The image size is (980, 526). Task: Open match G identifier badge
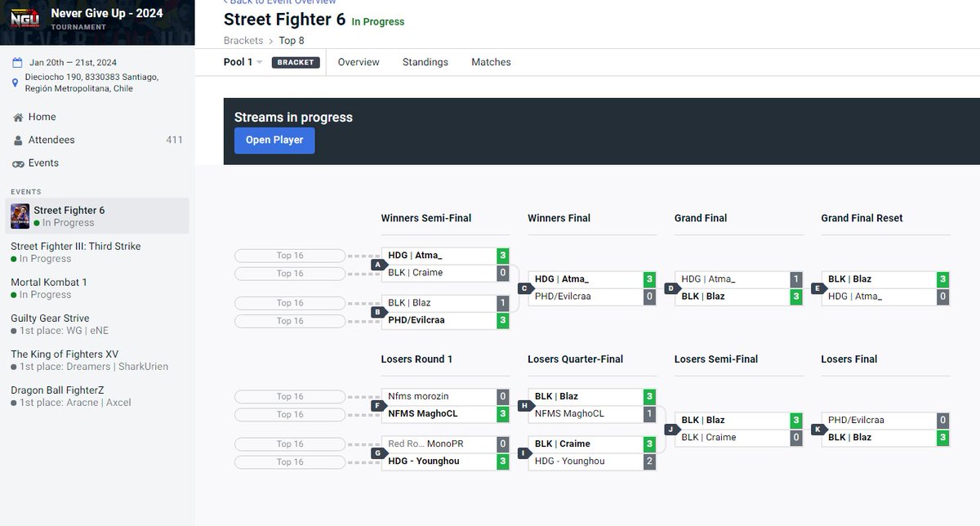378,453
